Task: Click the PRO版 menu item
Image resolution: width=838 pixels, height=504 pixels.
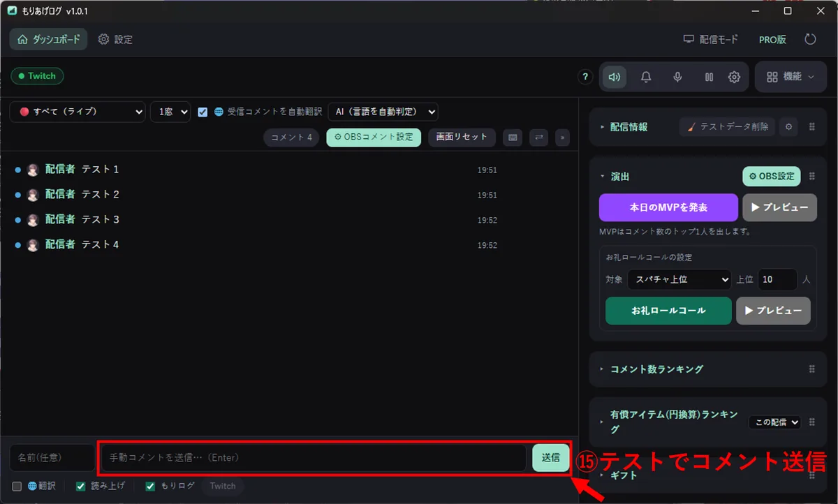Action: 772,39
